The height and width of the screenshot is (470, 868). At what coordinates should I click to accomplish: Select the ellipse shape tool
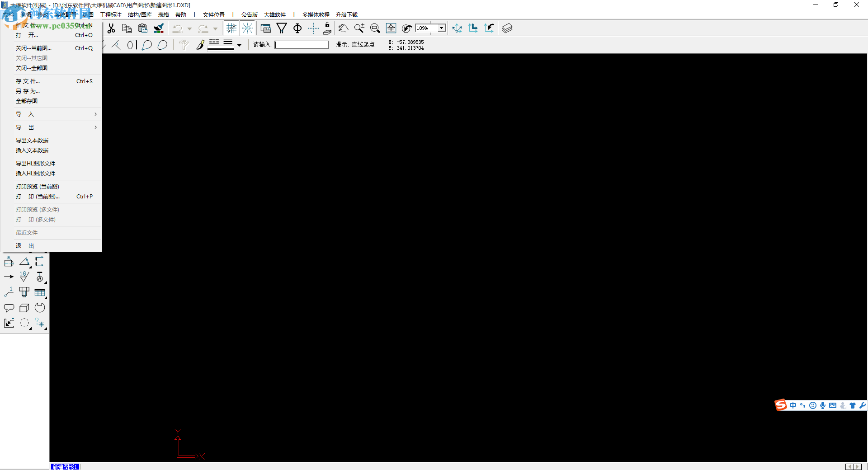pyautogui.click(x=162, y=45)
